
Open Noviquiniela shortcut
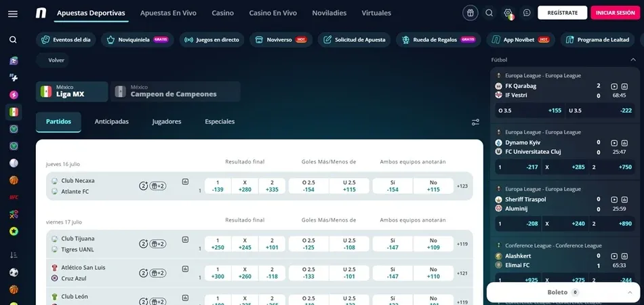pyautogui.click(x=137, y=40)
